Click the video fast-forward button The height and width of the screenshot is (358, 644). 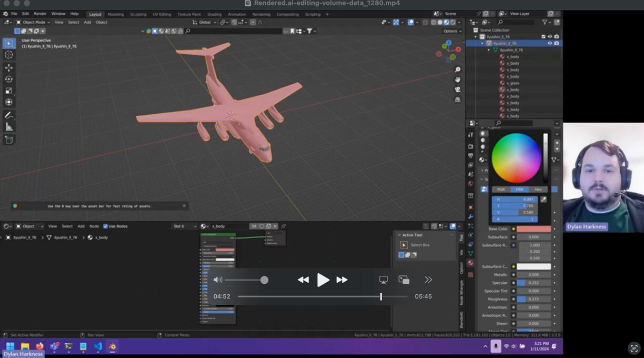pos(342,280)
